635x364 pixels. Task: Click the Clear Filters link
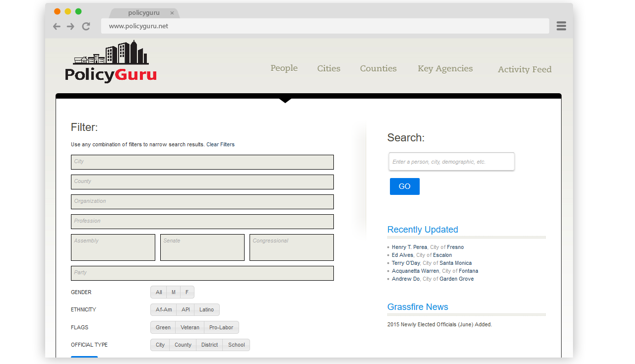(x=220, y=145)
